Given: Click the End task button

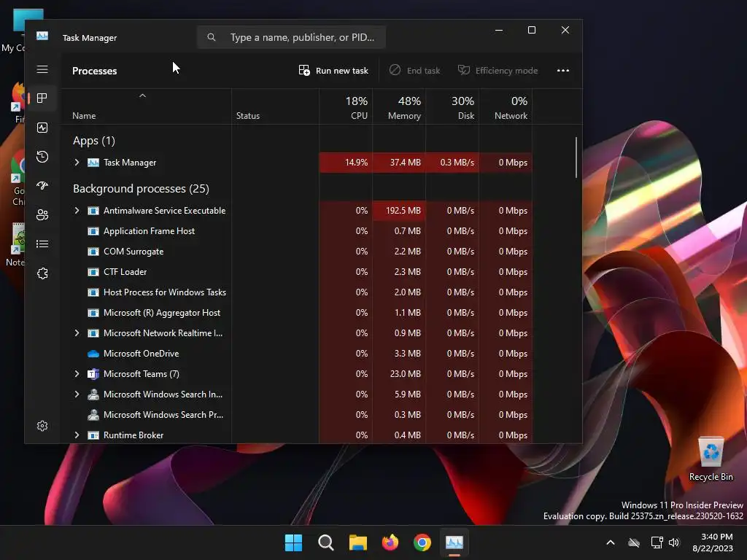Looking at the screenshot, I should click(x=414, y=71).
